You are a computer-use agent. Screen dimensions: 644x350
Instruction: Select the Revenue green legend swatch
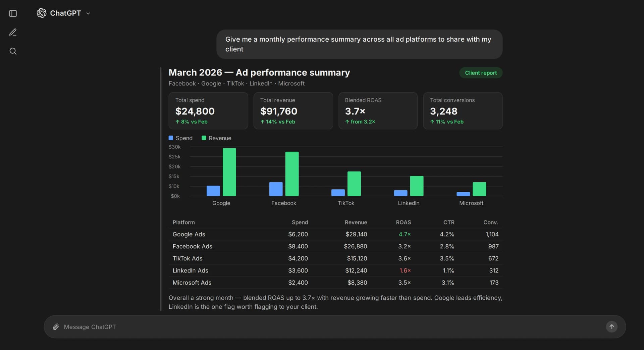pyautogui.click(x=204, y=138)
